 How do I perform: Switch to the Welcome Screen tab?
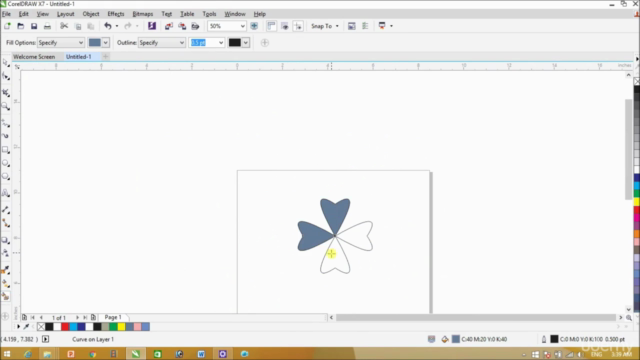(34, 57)
